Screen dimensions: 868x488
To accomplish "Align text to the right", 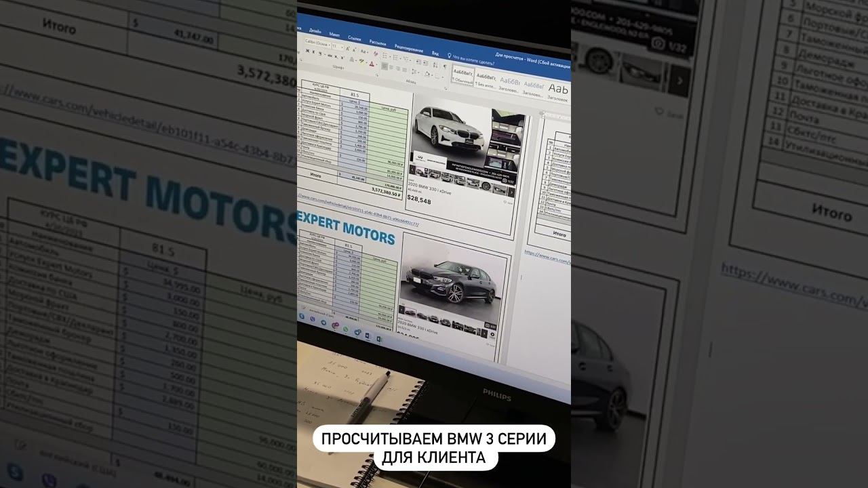I will point(397,68).
